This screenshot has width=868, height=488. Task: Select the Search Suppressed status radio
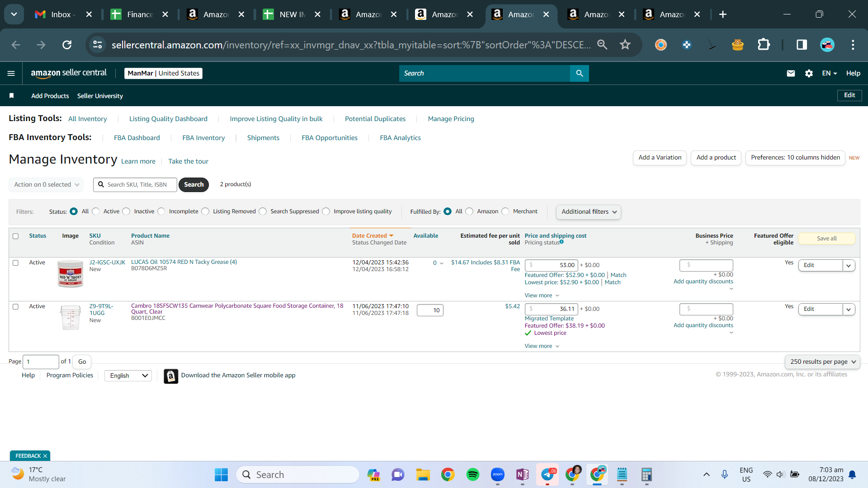pyautogui.click(x=263, y=211)
